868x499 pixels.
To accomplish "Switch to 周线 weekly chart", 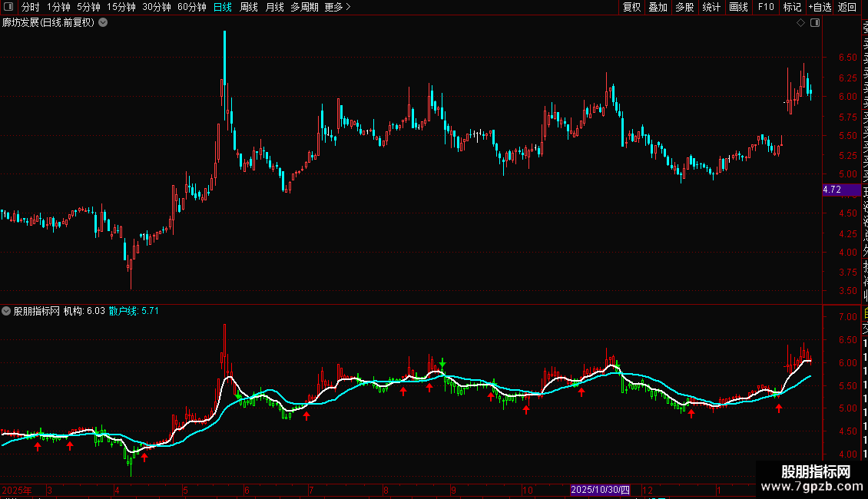I will click(x=249, y=7).
